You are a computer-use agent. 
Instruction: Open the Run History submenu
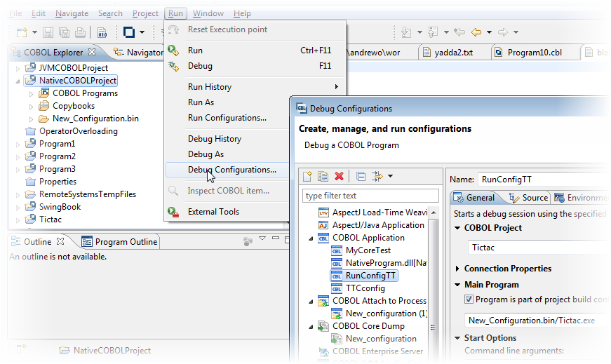255,87
